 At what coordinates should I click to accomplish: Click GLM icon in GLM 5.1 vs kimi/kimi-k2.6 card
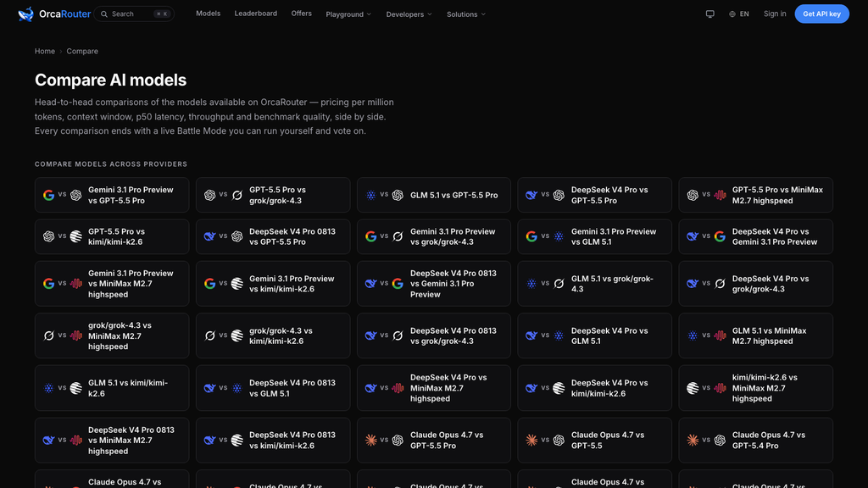[48, 388]
